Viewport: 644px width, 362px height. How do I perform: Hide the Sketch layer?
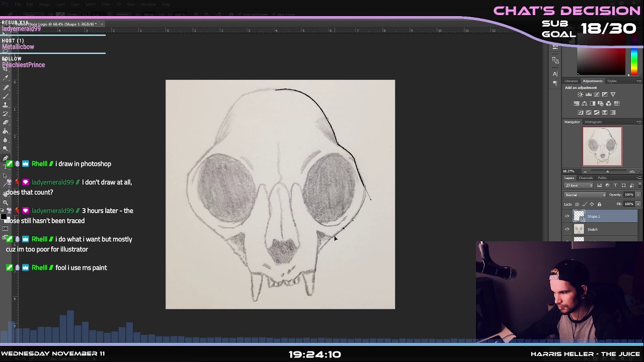[x=567, y=229]
